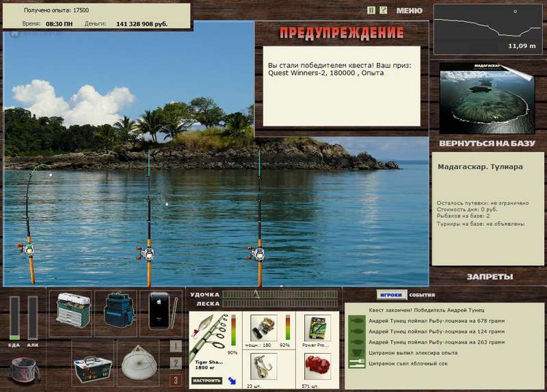Screen dimensions: 547x392
Task: Click the rod durability 90% gauge
Action: click(x=233, y=330)
